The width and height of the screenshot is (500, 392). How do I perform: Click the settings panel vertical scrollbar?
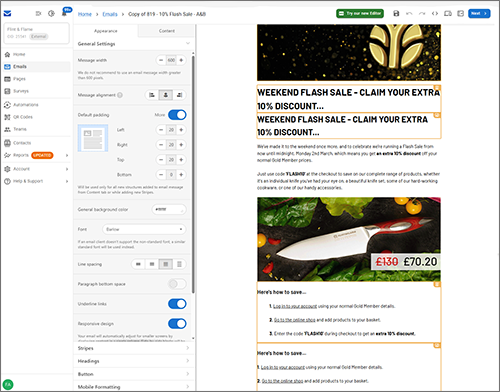click(193, 173)
